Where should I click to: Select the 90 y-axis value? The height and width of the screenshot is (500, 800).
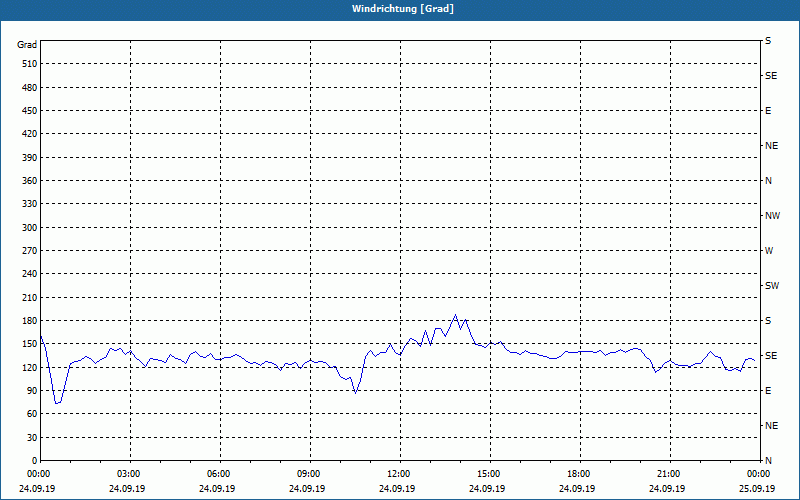(32, 391)
